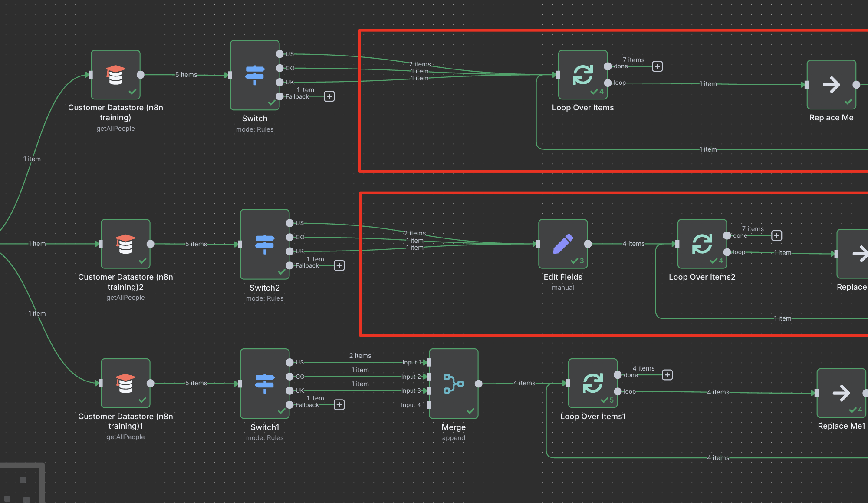
Task: Click the Replace Me arrow node
Action: 831,85
